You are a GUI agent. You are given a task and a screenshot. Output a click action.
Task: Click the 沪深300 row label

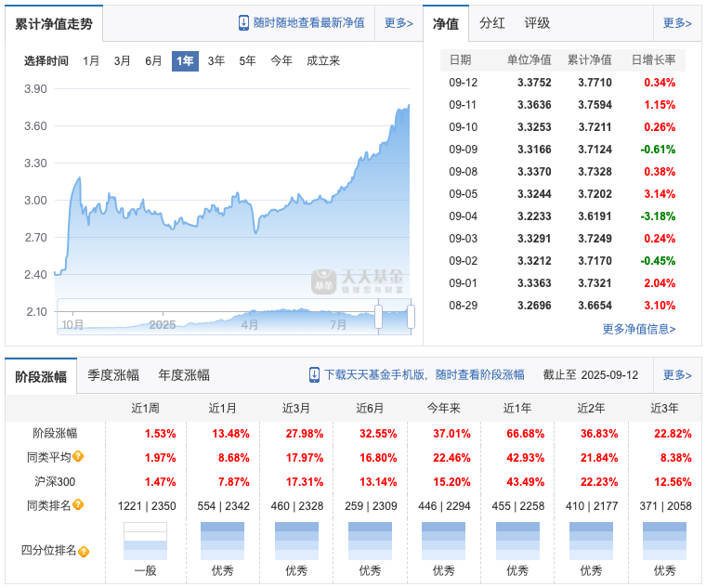[55, 482]
